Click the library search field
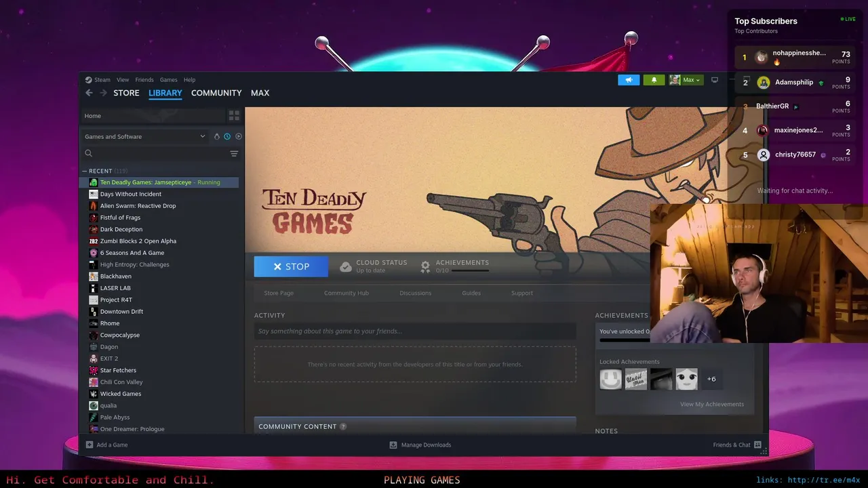This screenshot has width=868, height=488. click(155, 154)
